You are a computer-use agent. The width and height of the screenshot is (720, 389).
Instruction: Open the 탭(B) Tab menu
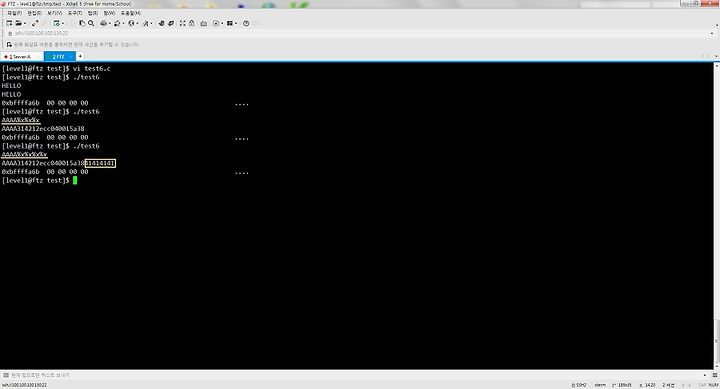(93, 13)
